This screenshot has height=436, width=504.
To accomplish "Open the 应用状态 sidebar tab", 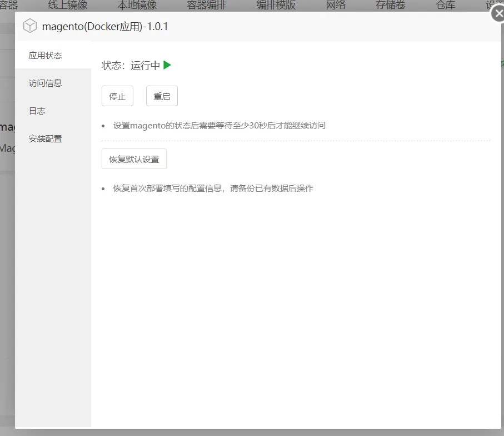I will pos(53,56).
